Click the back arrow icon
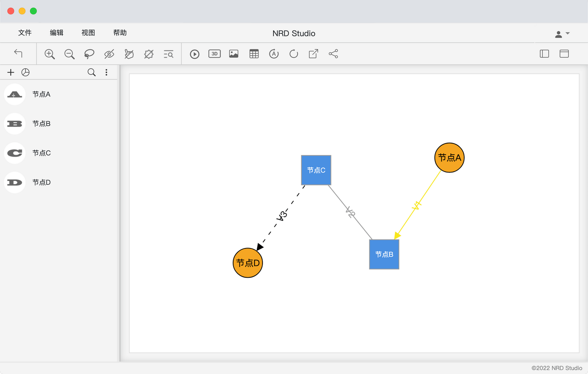 coord(18,53)
